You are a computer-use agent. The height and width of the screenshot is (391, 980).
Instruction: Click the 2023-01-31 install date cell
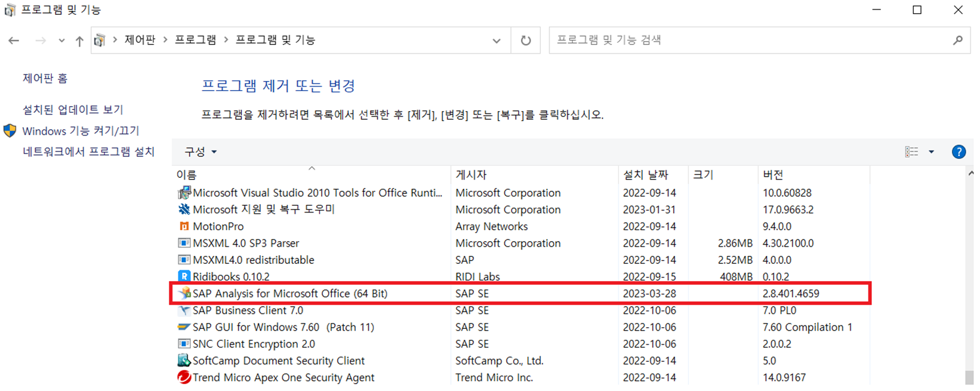tap(649, 210)
